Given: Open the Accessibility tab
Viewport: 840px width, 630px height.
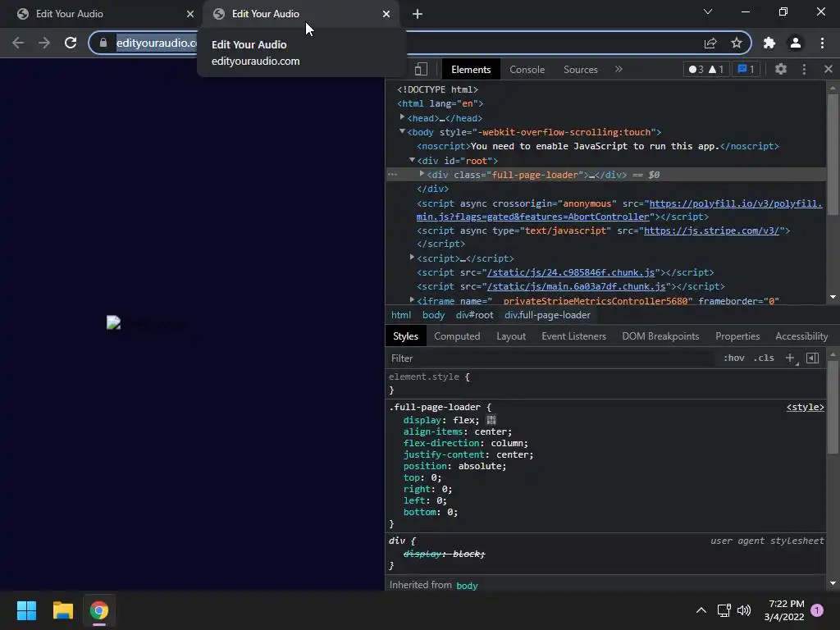Looking at the screenshot, I should [x=801, y=336].
